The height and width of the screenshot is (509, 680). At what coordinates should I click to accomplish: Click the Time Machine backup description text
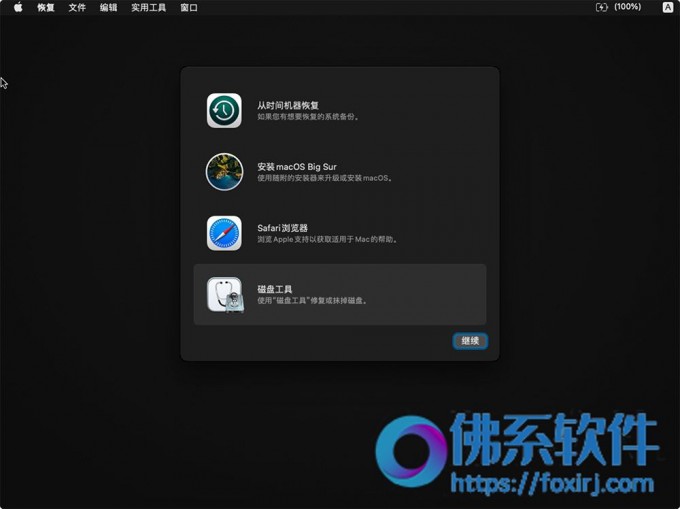[x=308, y=117]
